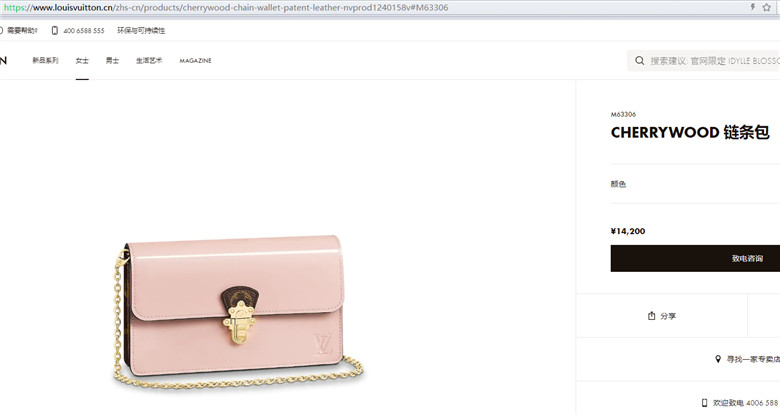This screenshot has height=415, width=780.
Task: Open the 环保与可持续性 link
Action: point(141,30)
